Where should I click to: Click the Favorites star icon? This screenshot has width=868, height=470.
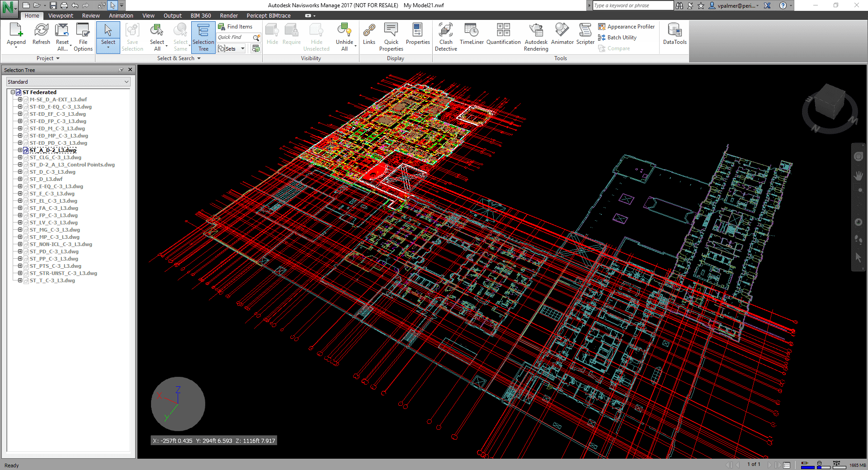[701, 5]
